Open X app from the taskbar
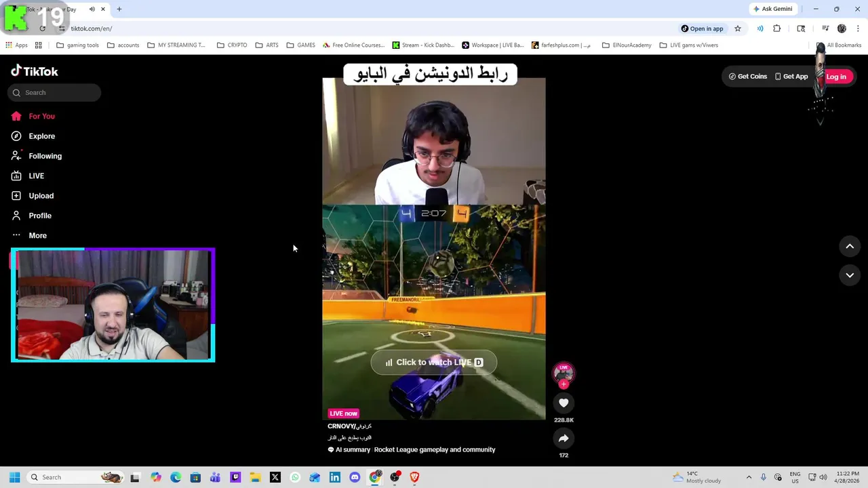 point(275,477)
